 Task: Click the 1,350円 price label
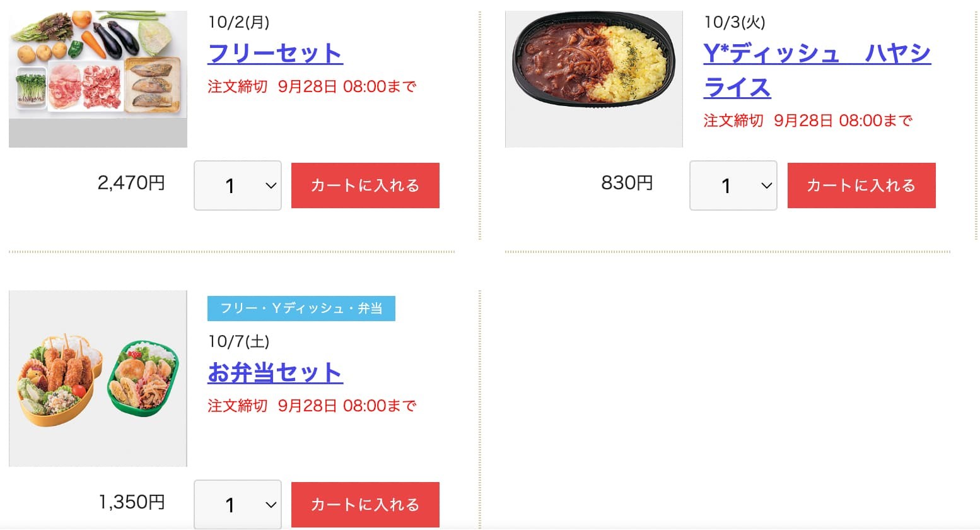[131, 502]
